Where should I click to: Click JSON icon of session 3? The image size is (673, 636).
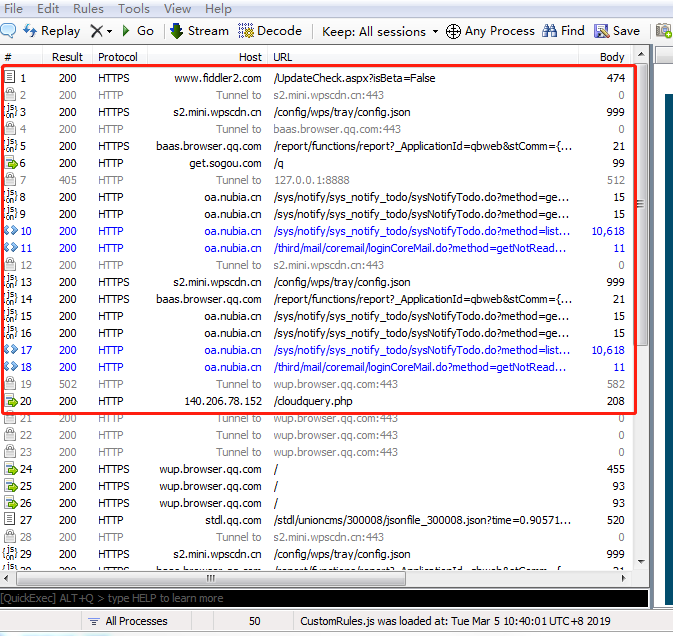[10, 111]
